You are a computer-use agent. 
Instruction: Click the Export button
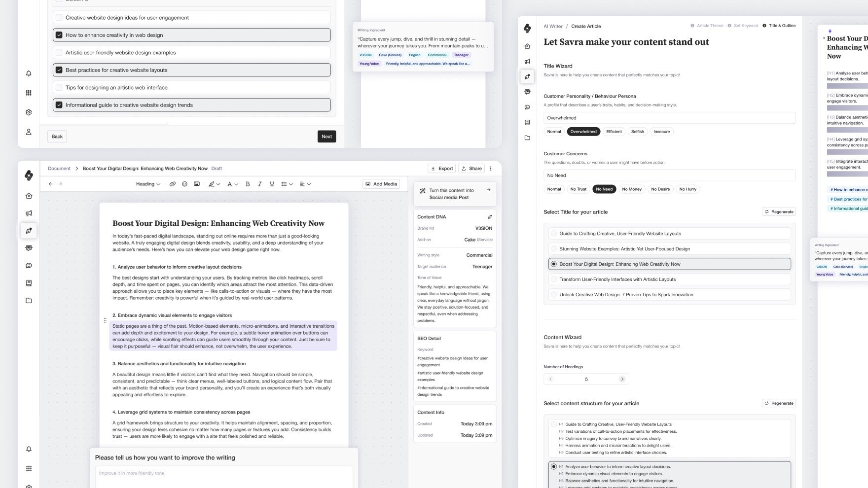point(442,169)
